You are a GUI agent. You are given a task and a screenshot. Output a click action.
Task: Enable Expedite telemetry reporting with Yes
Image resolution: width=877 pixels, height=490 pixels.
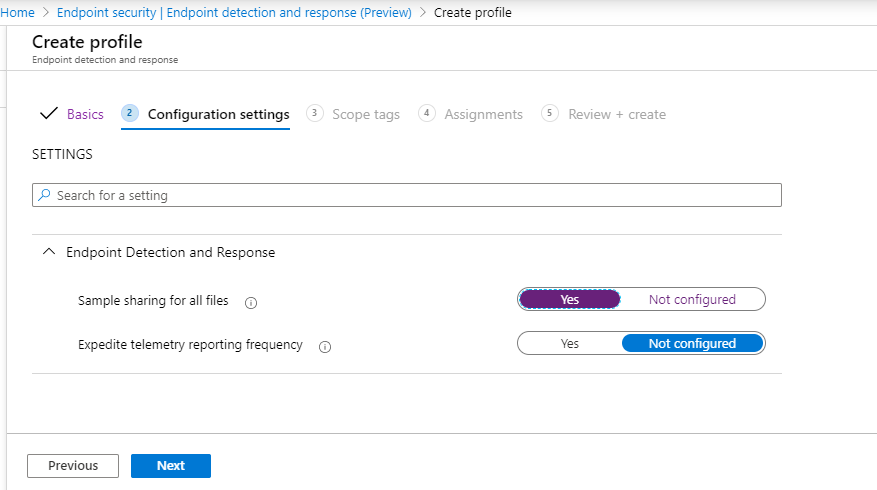(570, 343)
